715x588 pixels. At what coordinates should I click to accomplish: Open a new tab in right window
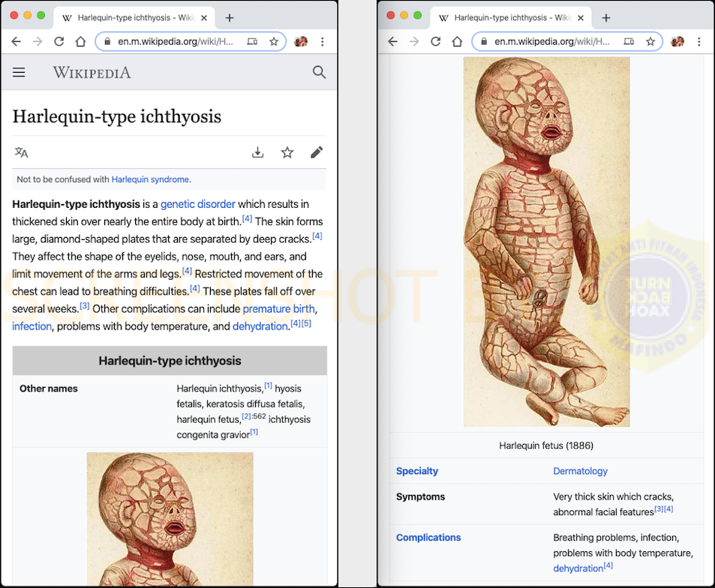(606, 18)
